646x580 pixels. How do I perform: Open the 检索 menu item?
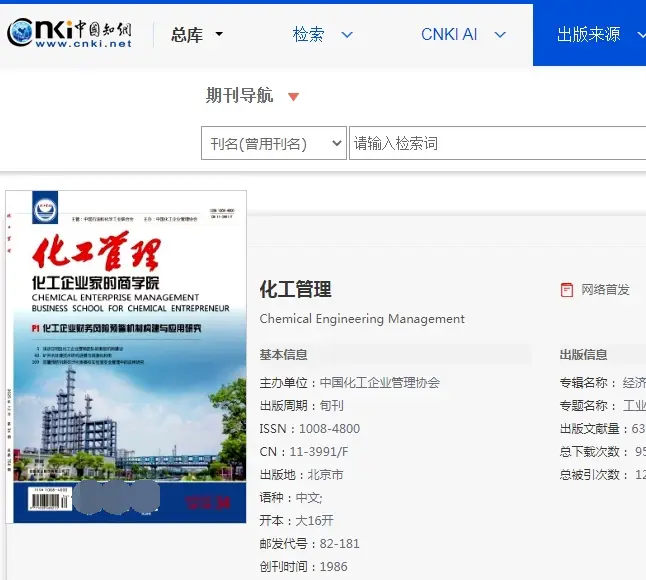click(309, 35)
